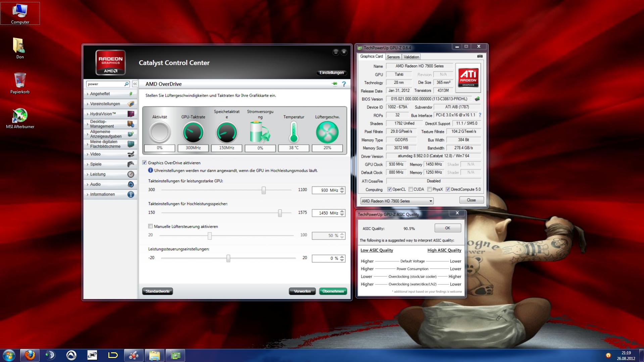Open the file explorer taskbar icon
This screenshot has width=644, height=362.
[x=154, y=355]
